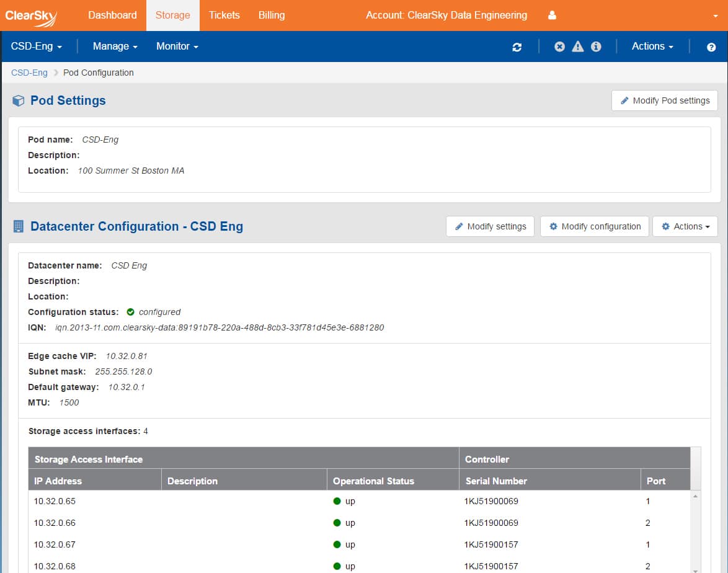
Task: Open the Actions dropdown in blue toolbar
Action: click(x=652, y=47)
